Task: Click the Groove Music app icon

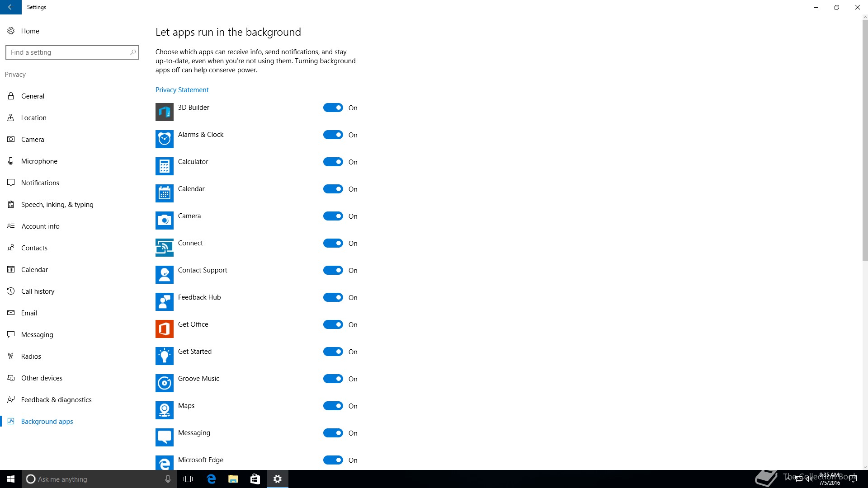Action: (x=164, y=383)
